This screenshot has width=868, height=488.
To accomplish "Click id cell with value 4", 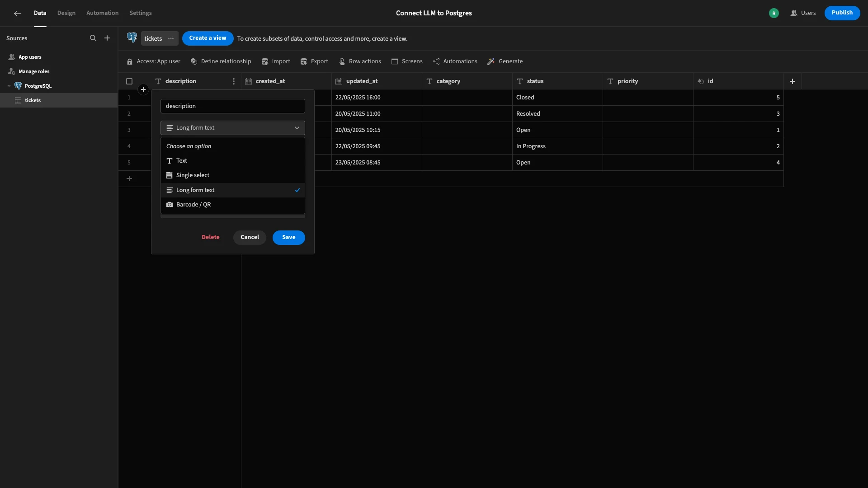I will [x=739, y=163].
